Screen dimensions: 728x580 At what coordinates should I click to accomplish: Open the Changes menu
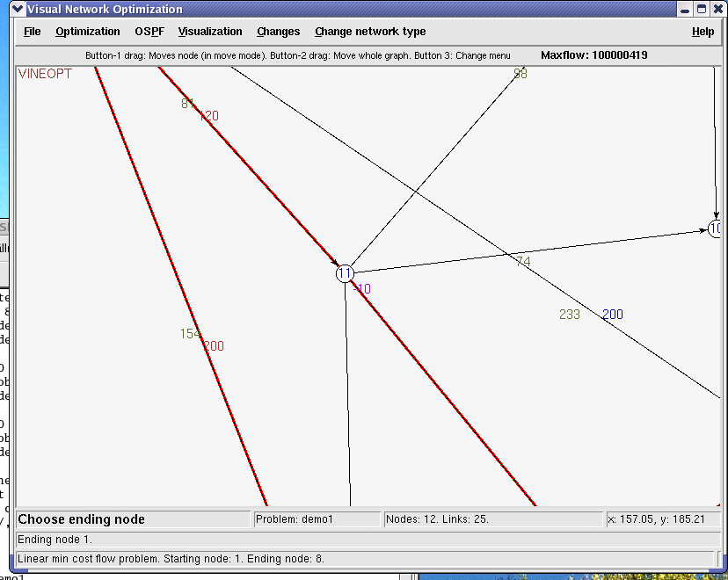click(278, 32)
